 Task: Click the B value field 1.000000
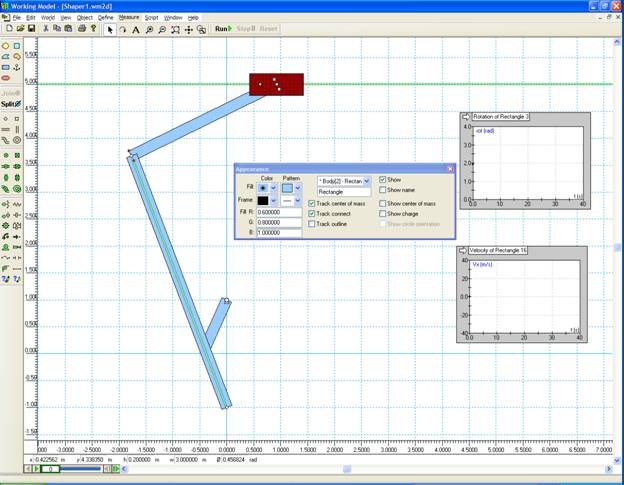coord(279,233)
